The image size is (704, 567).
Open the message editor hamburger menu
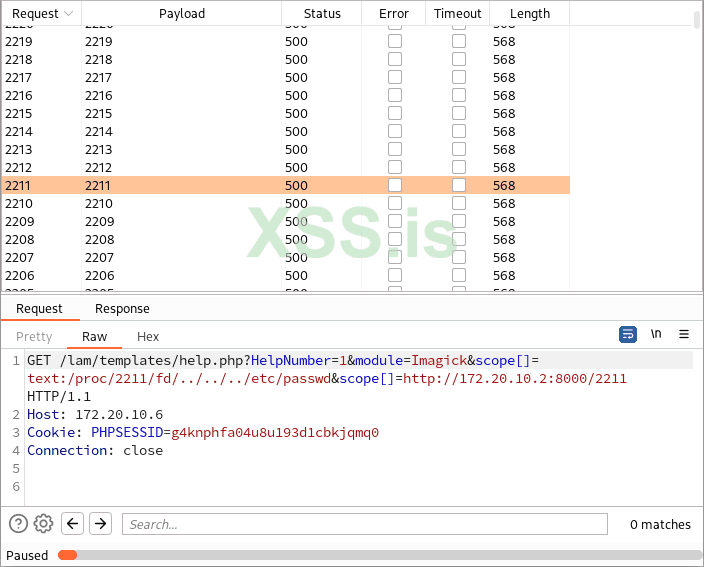684,334
